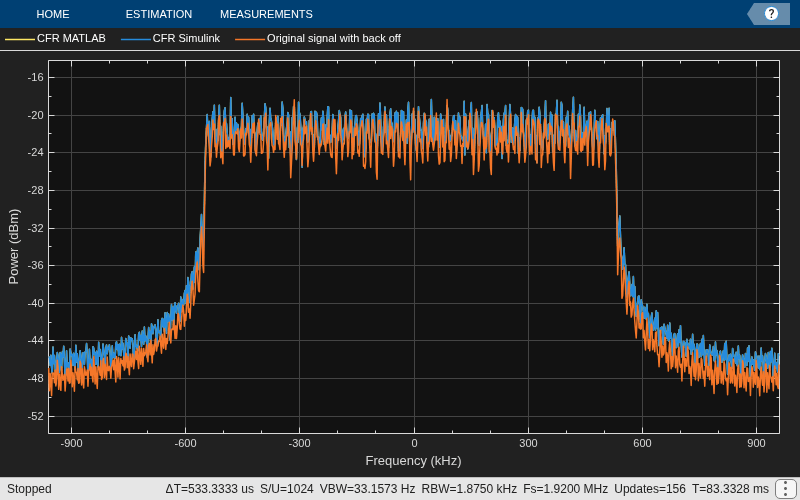
Task: Click the 0 tick label on frequency axis
Action: tap(414, 443)
